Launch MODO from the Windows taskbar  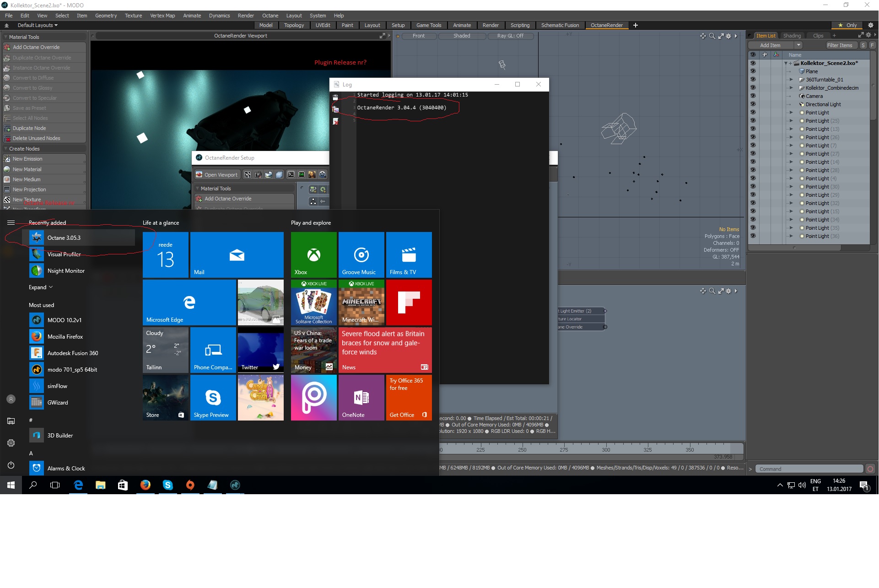[x=235, y=485]
